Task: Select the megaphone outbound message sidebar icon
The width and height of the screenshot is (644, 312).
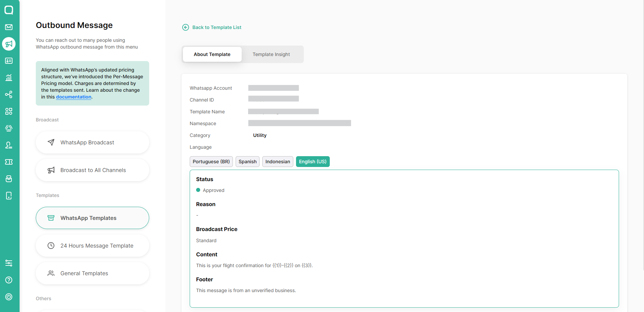Action: (x=9, y=44)
